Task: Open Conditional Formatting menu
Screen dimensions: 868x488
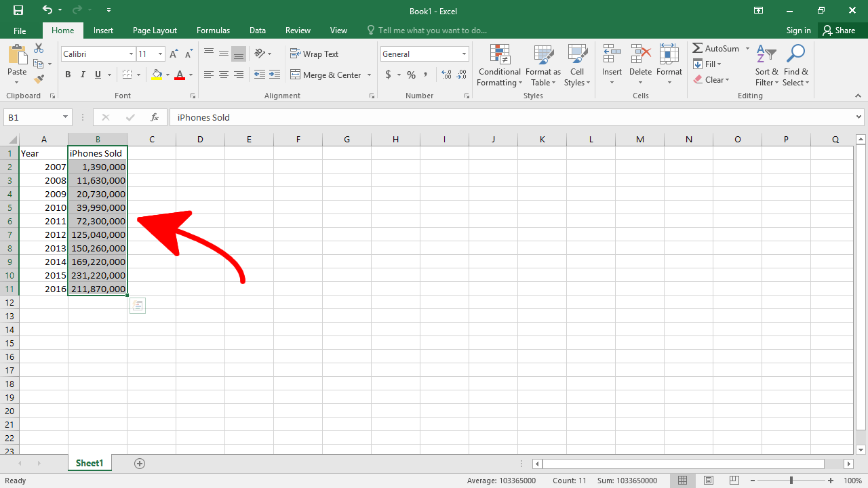Action: click(x=500, y=66)
